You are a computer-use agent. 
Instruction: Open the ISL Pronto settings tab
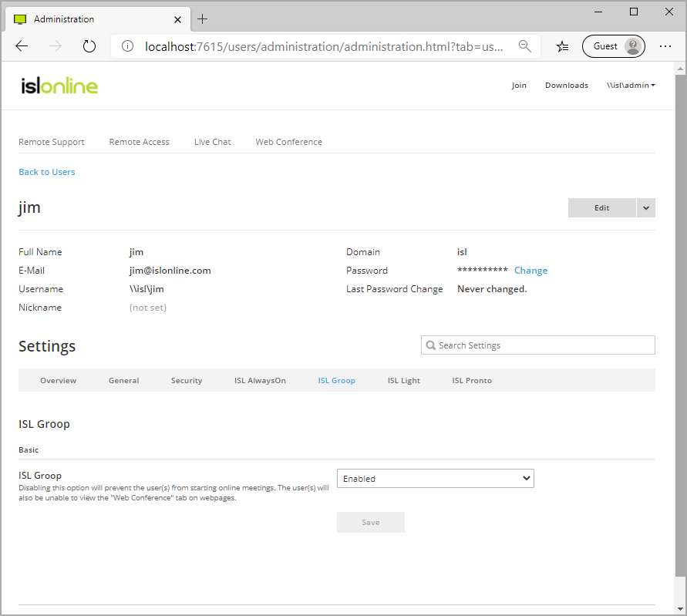[472, 380]
